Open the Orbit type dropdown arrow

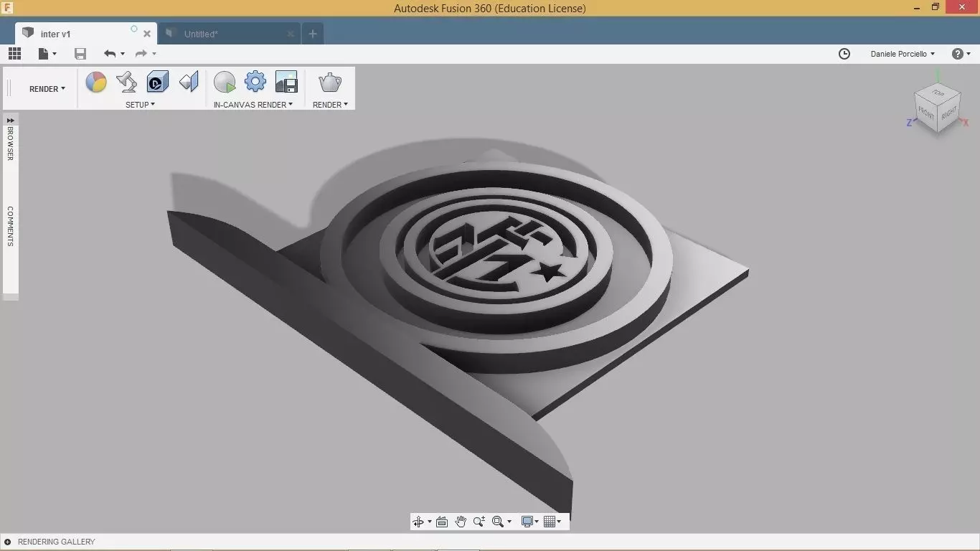pos(430,522)
